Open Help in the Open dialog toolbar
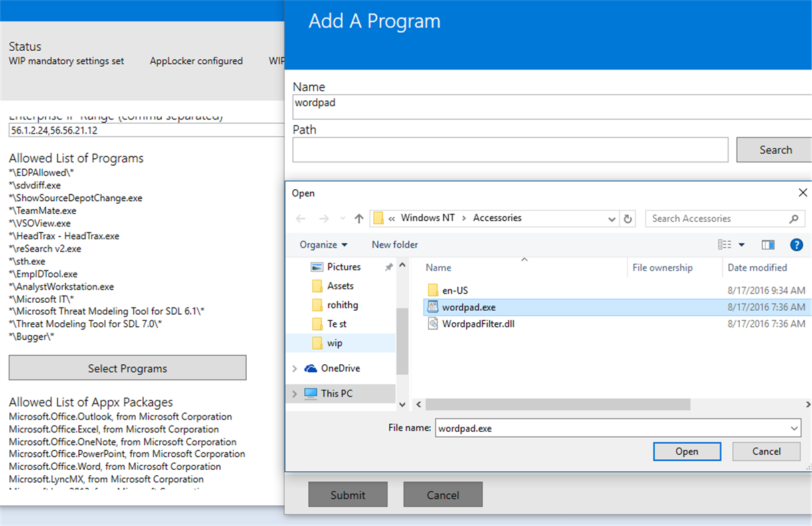Image resolution: width=812 pixels, height=526 pixels. point(797,245)
